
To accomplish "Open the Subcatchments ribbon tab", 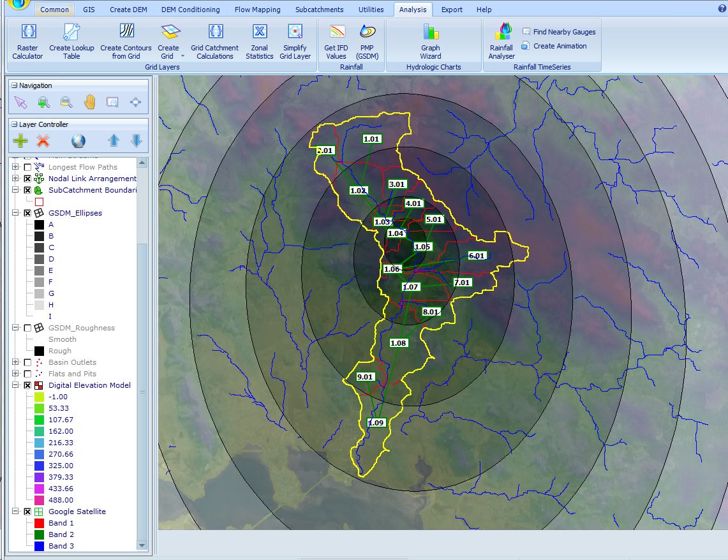I will 319,10.
